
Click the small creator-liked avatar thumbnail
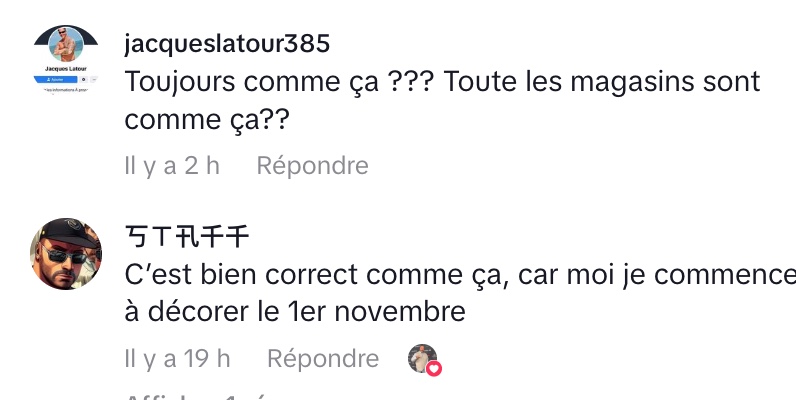(x=421, y=358)
